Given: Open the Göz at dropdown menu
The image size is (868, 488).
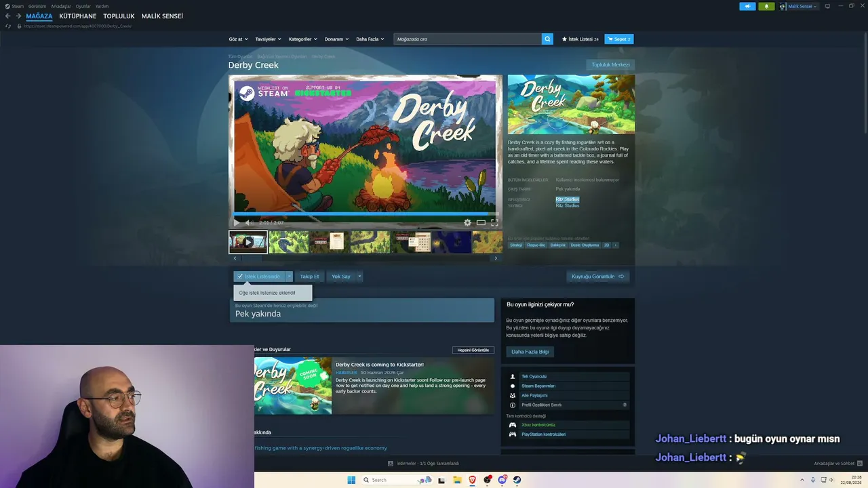Looking at the screenshot, I should point(238,39).
